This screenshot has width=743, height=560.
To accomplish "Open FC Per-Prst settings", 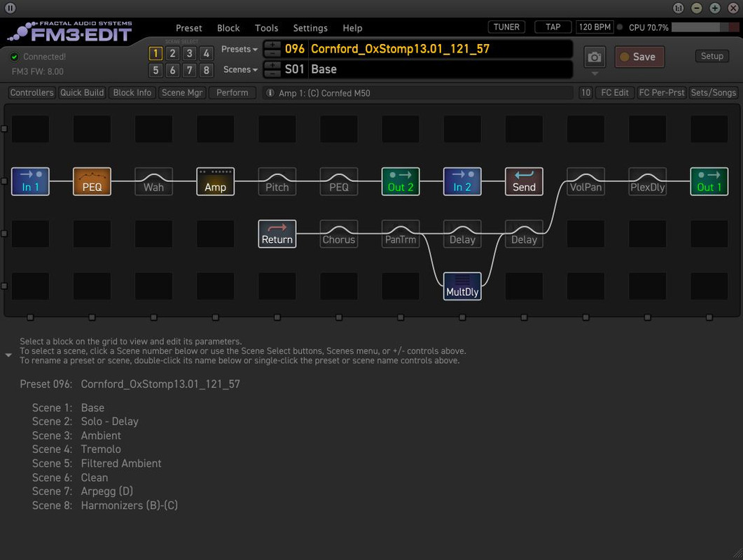I will coord(662,93).
